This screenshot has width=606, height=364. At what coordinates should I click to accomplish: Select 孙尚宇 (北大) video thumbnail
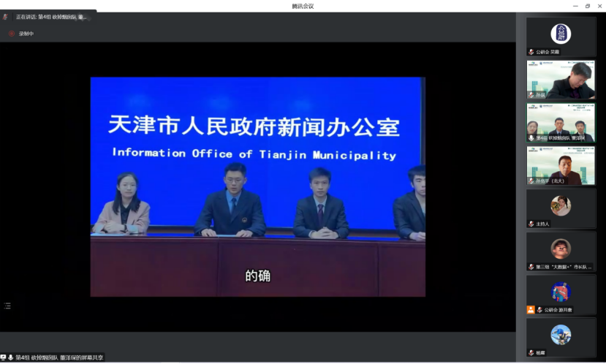(x=561, y=164)
